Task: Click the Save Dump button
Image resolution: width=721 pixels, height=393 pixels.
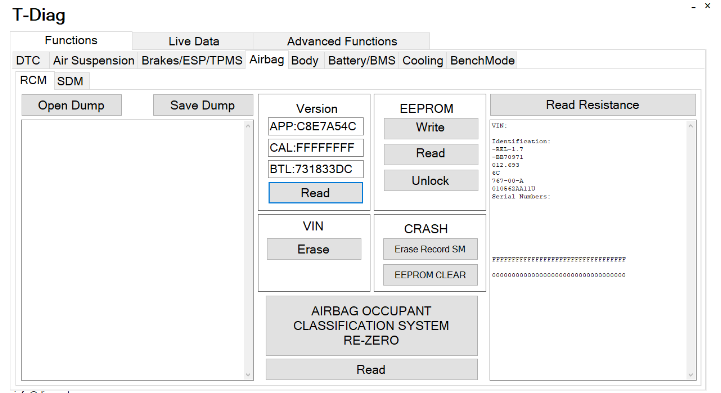Action: coord(203,105)
